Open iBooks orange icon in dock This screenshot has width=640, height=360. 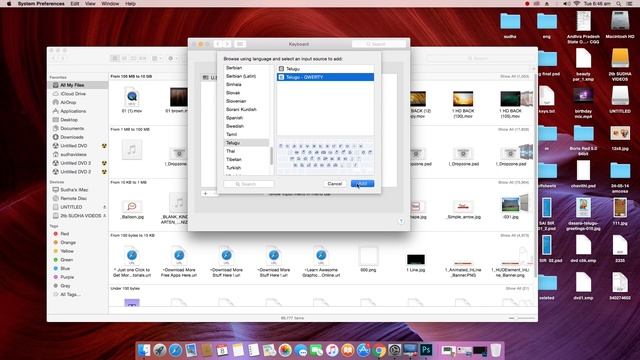pos(347,350)
